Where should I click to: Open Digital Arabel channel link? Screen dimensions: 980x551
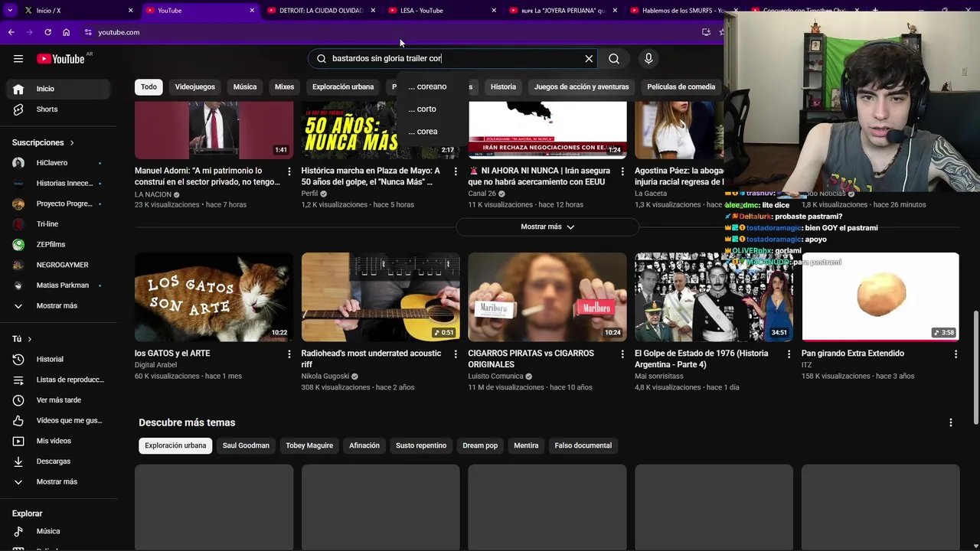[x=155, y=365]
